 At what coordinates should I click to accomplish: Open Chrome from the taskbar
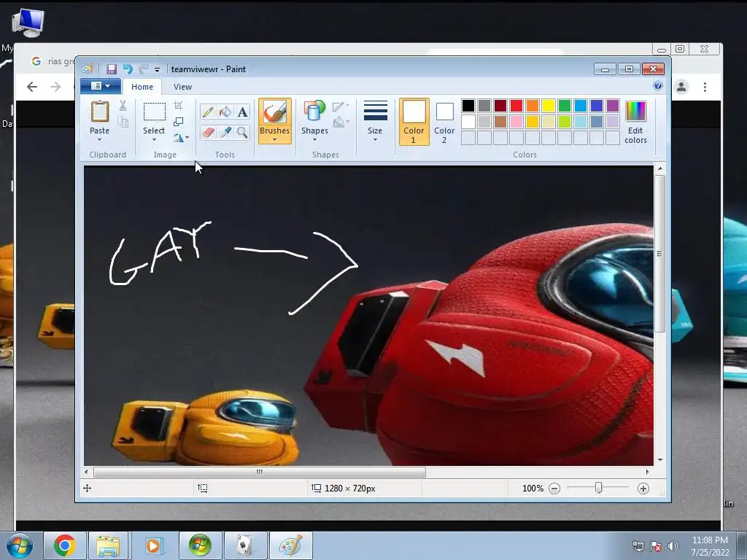(x=65, y=545)
